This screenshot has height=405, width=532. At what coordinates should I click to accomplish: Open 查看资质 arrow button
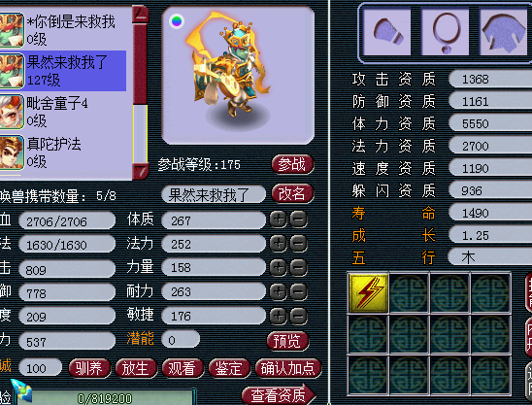coord(279,395)
